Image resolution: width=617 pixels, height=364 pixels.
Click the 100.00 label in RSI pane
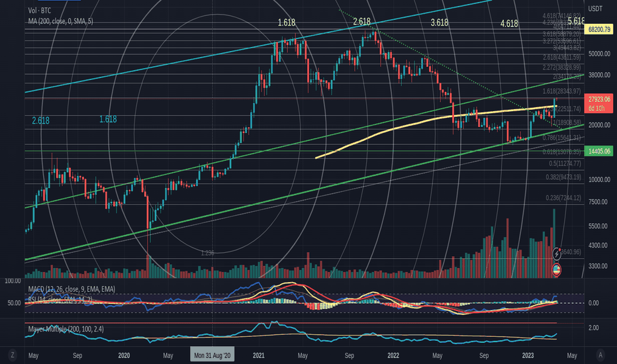pyautogui.click(x=13, y=281)
